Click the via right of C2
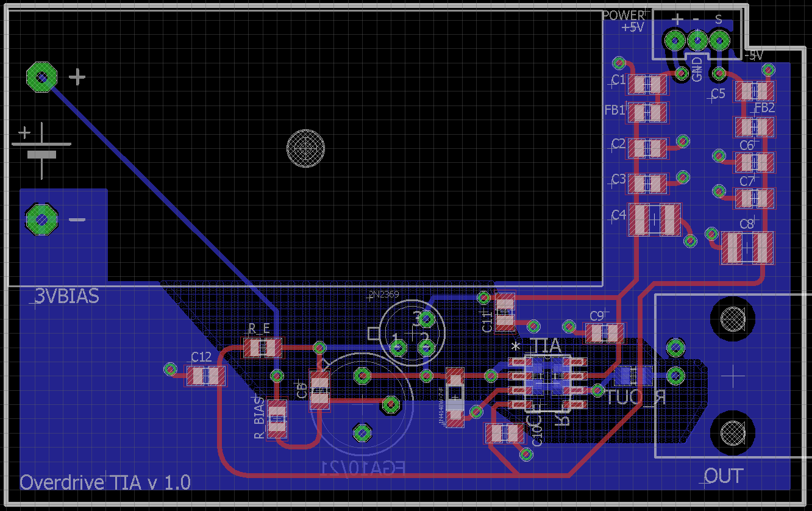Image resolution: width=812 pixels, height=511 pixels. (x=683, y=141)
